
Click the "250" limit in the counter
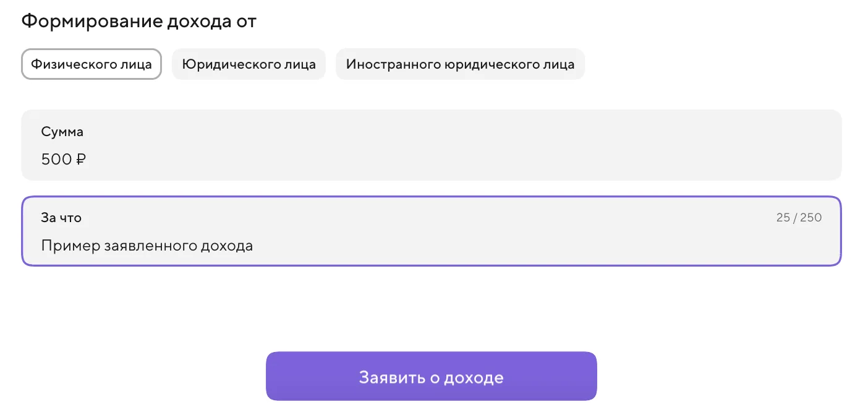[x=811, y=218]
